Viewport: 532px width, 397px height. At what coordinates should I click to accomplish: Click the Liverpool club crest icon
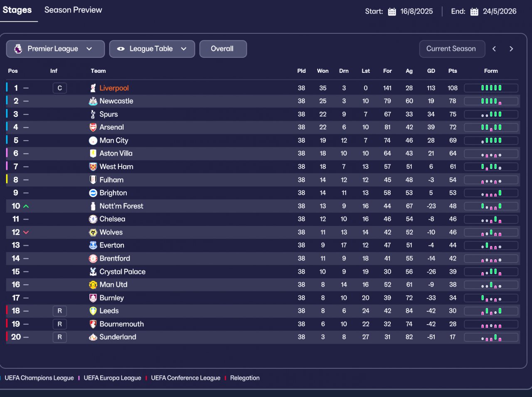93,88
